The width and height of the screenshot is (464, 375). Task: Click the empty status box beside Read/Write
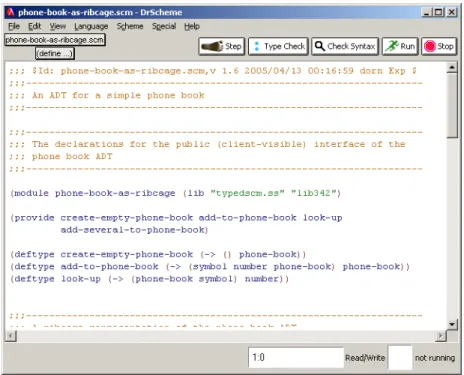coord(400,358)
